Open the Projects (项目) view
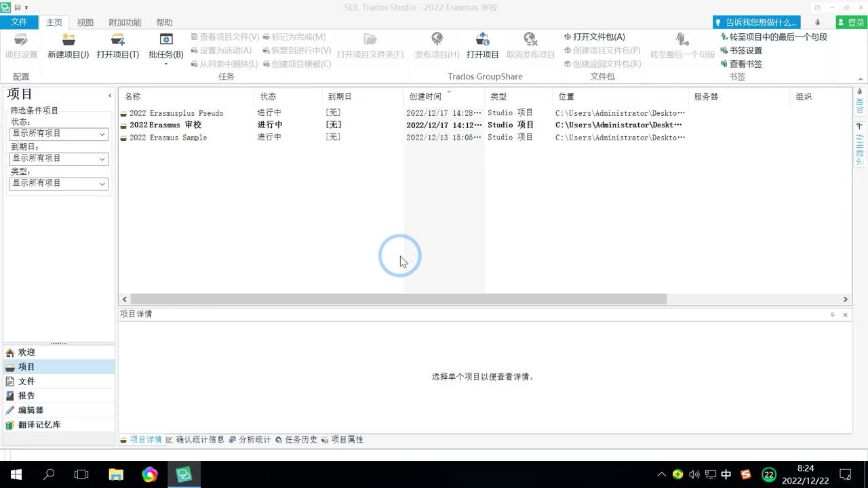Viewport: 868px width, 488px height. click(x=58, y=367)
